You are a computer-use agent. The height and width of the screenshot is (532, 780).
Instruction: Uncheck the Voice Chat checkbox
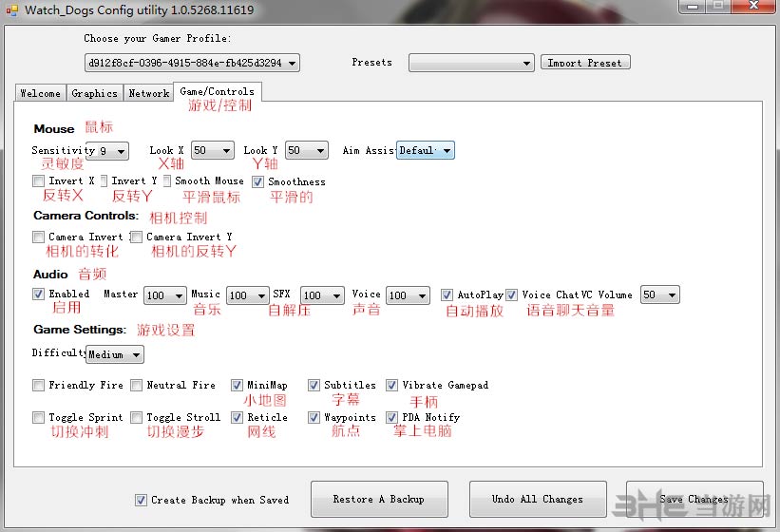tap(511, 294)
